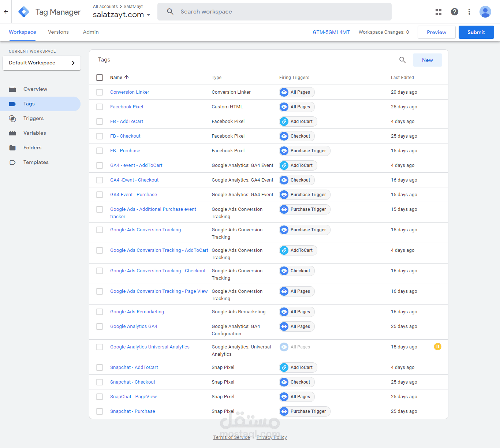Click the Folders sidebar icon
500x448 pixels.
pyautogui.click(x=12, y=148)
